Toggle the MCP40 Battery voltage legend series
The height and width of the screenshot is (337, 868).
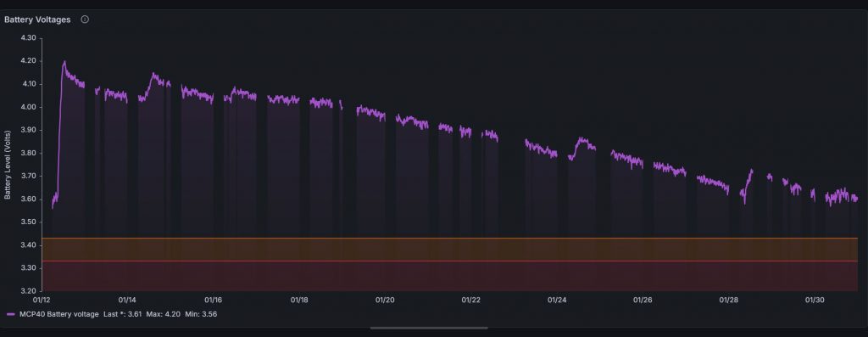(x=59, y=314)
